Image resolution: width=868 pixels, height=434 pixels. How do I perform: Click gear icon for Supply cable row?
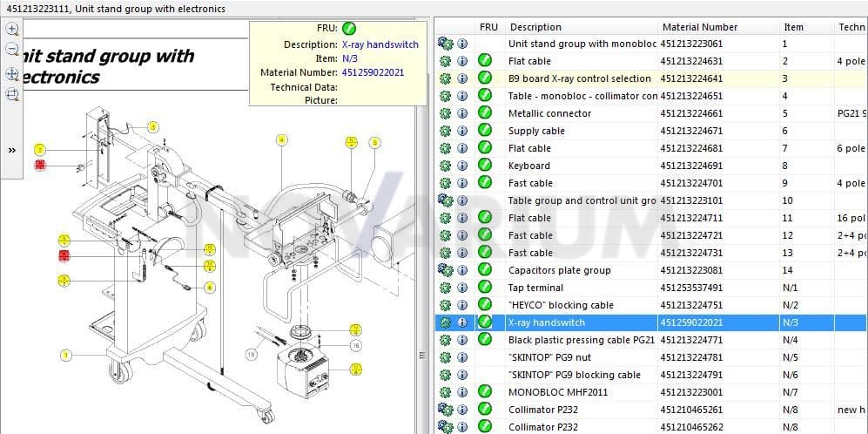[445, 131]
